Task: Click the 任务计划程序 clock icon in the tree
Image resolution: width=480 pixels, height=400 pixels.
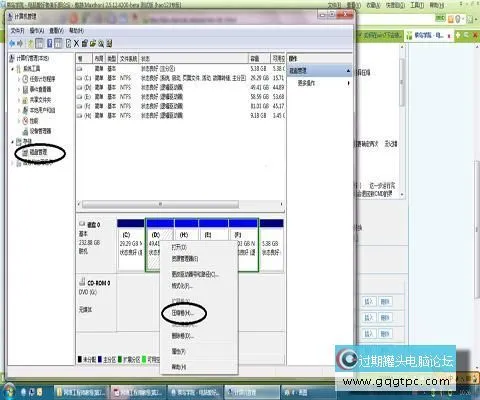Action: point(25,79)
